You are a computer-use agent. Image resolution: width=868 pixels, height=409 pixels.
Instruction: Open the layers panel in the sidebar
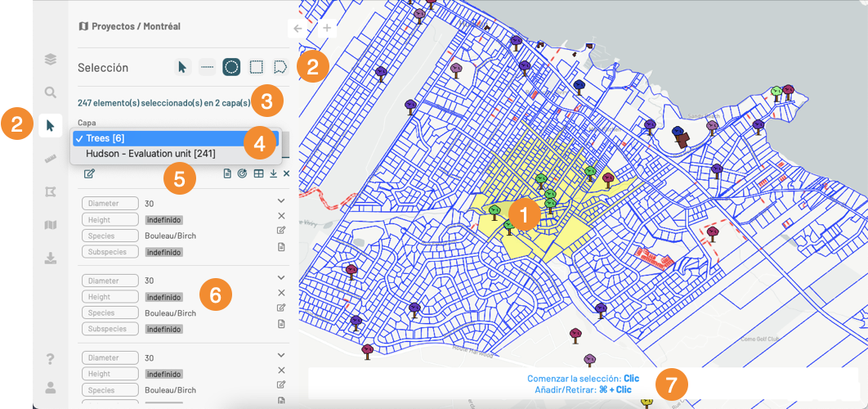click(x=51, y=59)
